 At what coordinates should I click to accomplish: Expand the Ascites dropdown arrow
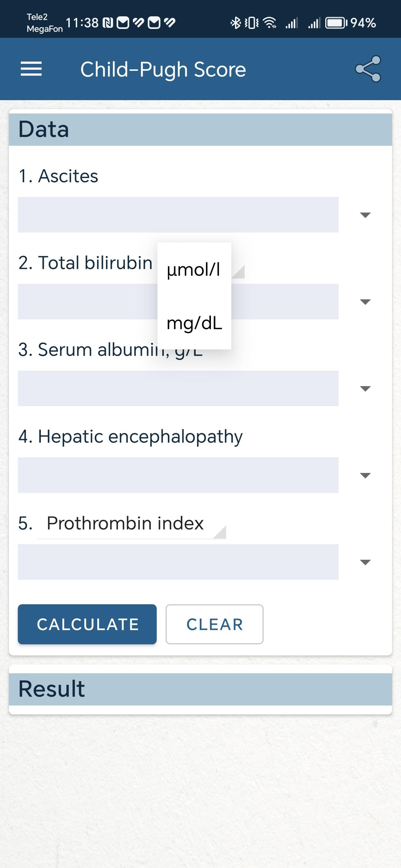365,215
